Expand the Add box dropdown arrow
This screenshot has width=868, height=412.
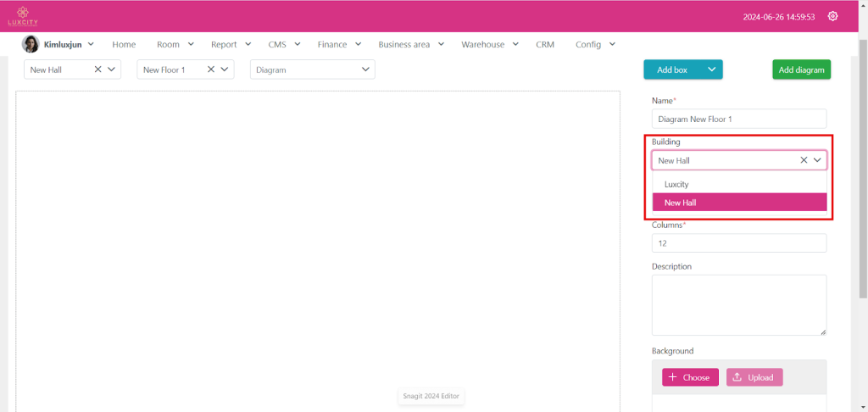point(711,70)
